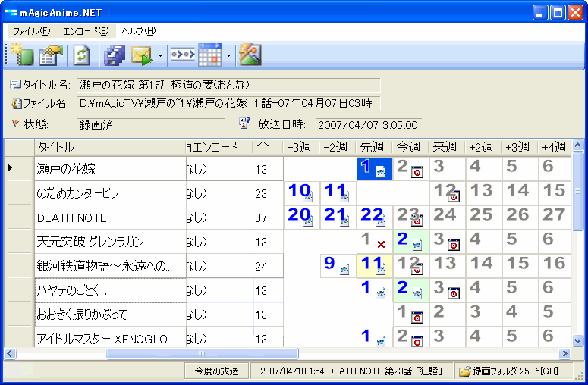Click file icon in のだめカンタービレ episode 10
This screenshot has height=385, width=588.
[308, 196]
